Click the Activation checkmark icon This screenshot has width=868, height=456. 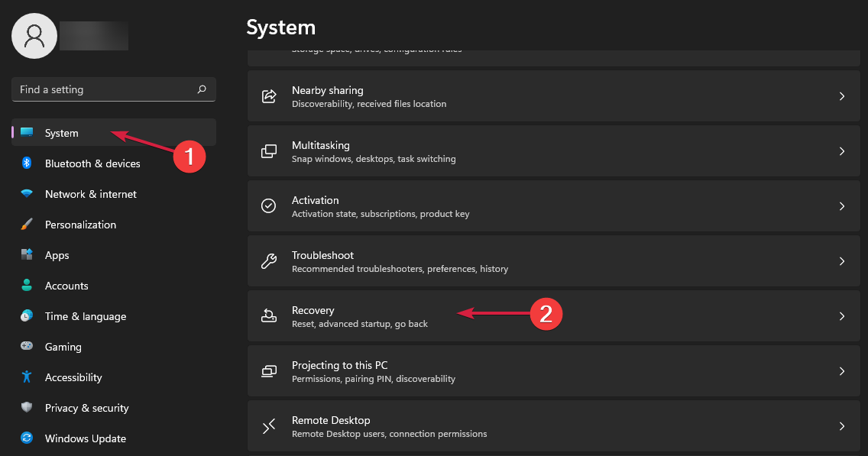(268, 205)
